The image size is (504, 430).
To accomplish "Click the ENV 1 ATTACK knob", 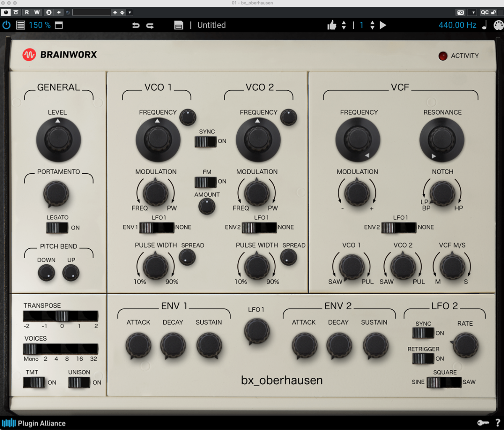I will click(138, 346).
